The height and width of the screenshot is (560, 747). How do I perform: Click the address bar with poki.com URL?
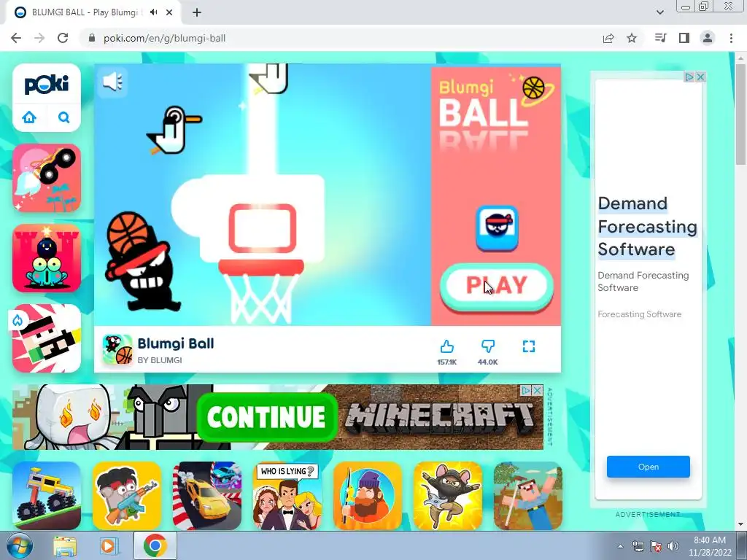point(343,38)
